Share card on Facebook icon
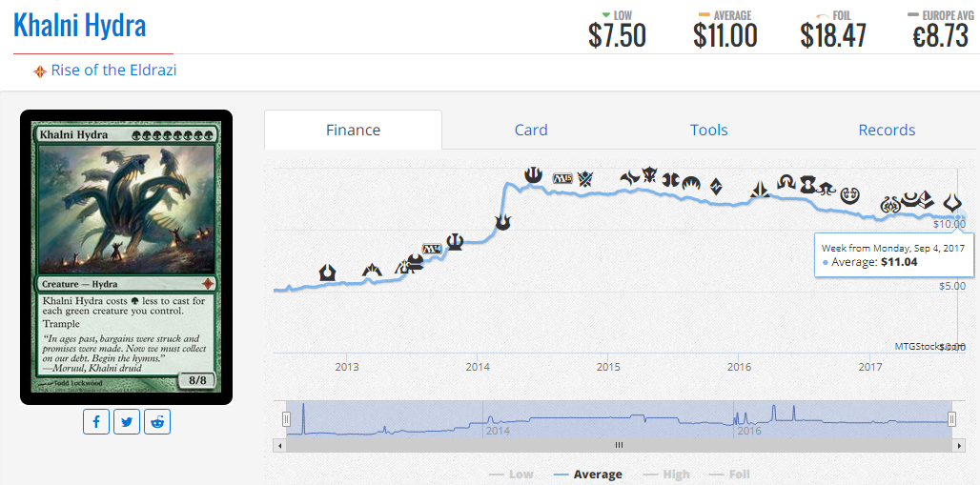The height and width of the screenshot is (485, 980). click(x=96, y=422)
